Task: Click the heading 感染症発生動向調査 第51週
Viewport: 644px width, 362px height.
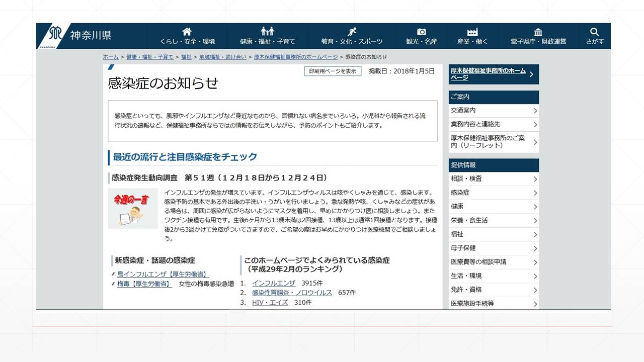Action: pos(220,178)
